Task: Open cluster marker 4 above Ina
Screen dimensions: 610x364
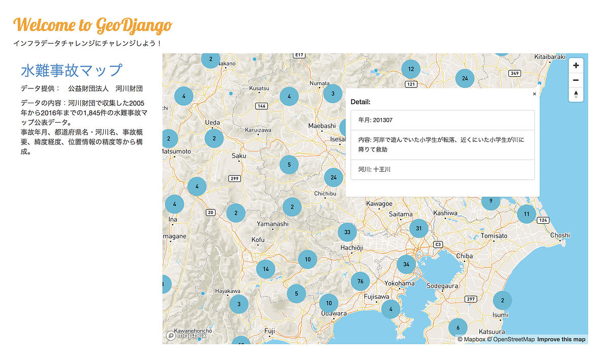Action: point(174,204)
